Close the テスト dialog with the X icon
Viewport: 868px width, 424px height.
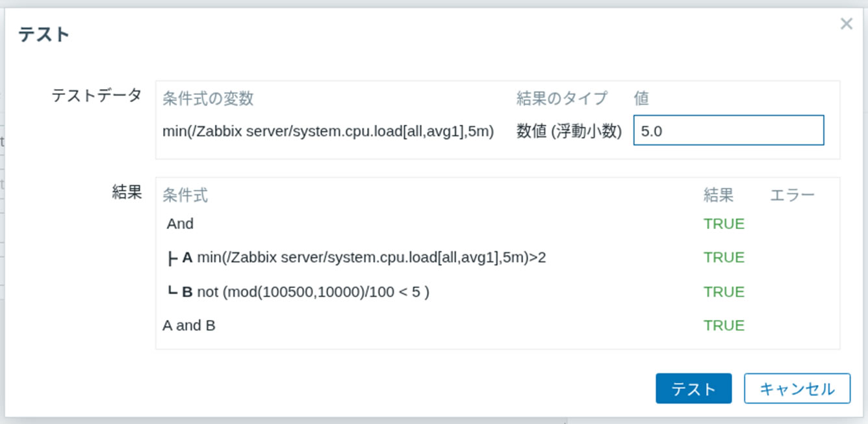click(846, 24)
